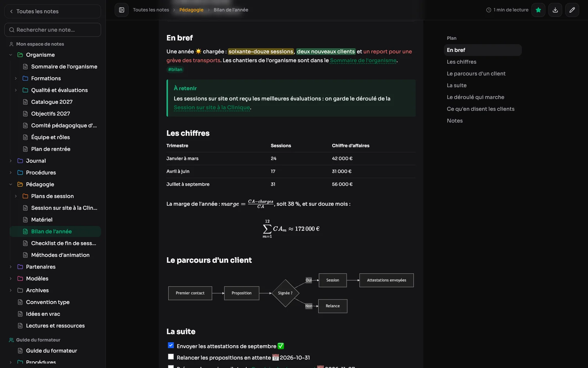Expand the Journal folder chevron
Image resolution: width=588 pixels, height=368 pixels.
11,161
